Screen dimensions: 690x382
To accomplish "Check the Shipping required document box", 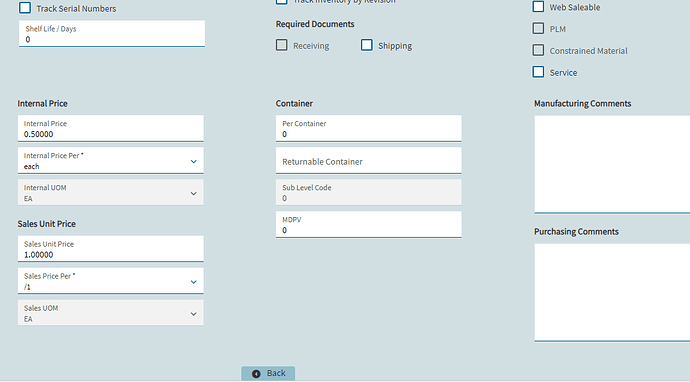I will pos(367,45).
